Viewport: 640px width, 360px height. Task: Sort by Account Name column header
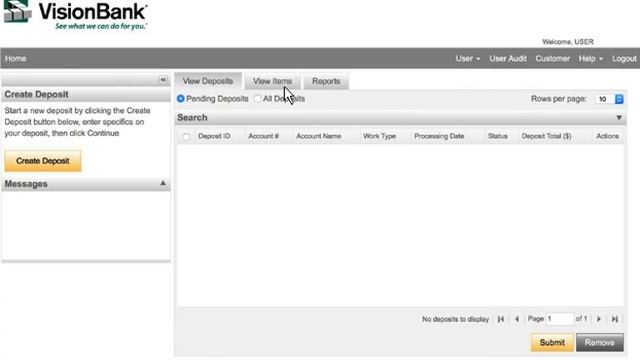(x=318, y=136)
